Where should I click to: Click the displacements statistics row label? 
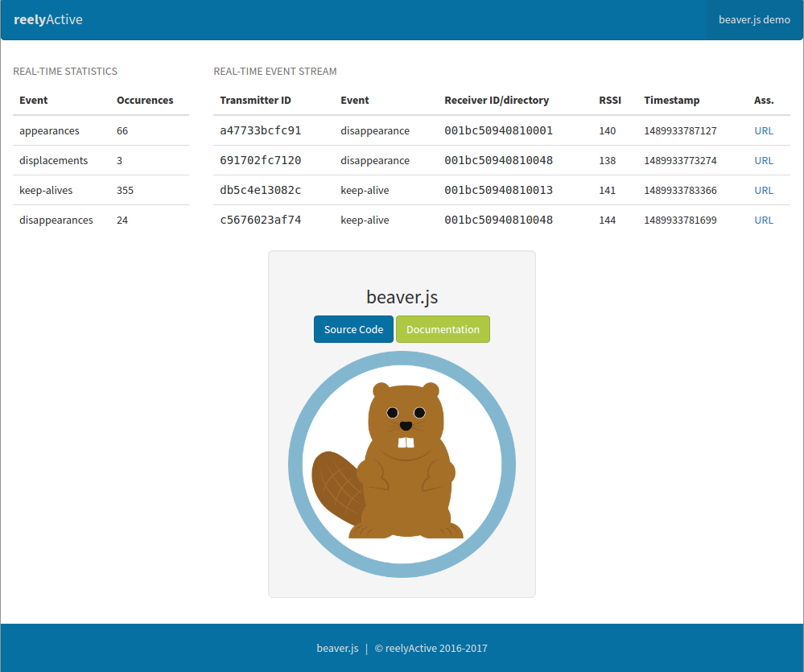coord(53,160)
